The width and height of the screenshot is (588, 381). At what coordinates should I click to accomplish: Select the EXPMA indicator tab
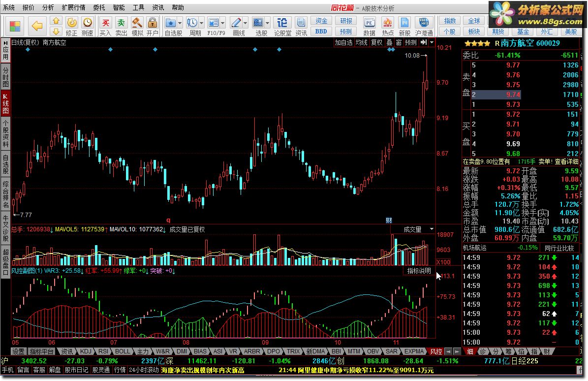[414, 351]
